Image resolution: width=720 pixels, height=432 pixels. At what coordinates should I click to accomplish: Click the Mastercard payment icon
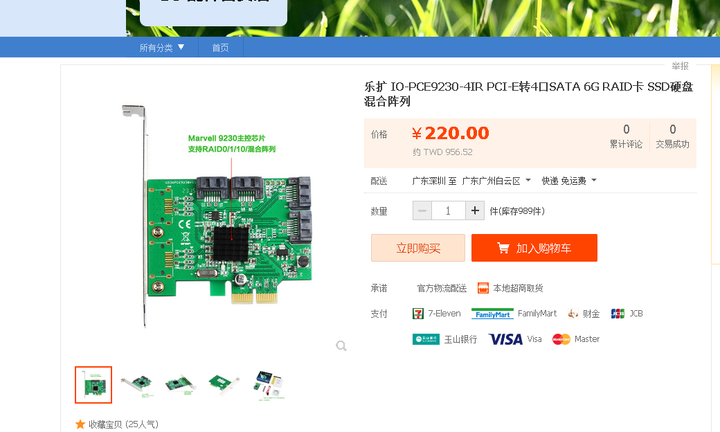coord(561,339)
